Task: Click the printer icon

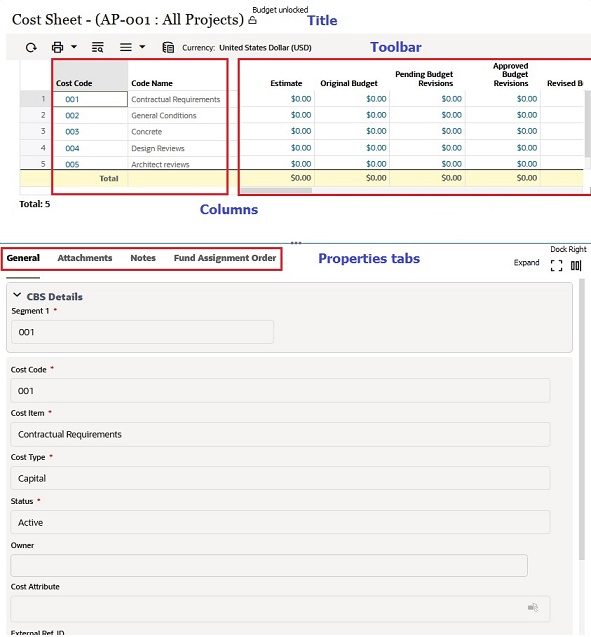Action: click(x=57, y=48)
